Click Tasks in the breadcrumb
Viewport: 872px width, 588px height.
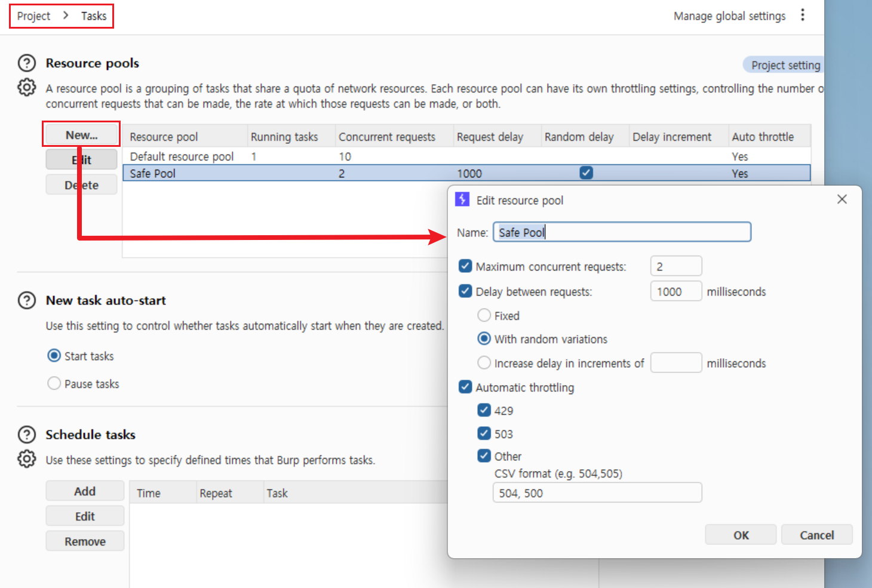(94, 16)
